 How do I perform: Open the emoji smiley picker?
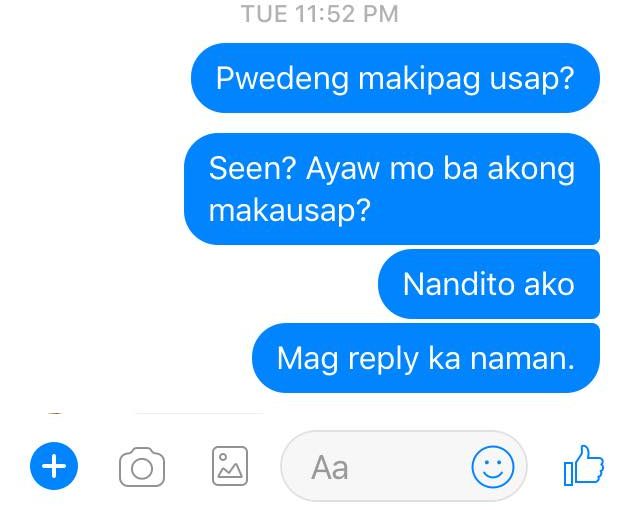(x=493, y=466)
